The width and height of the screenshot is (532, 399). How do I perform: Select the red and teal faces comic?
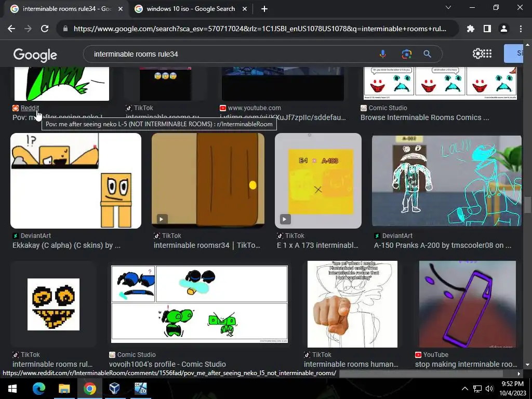tap(440, 84)
